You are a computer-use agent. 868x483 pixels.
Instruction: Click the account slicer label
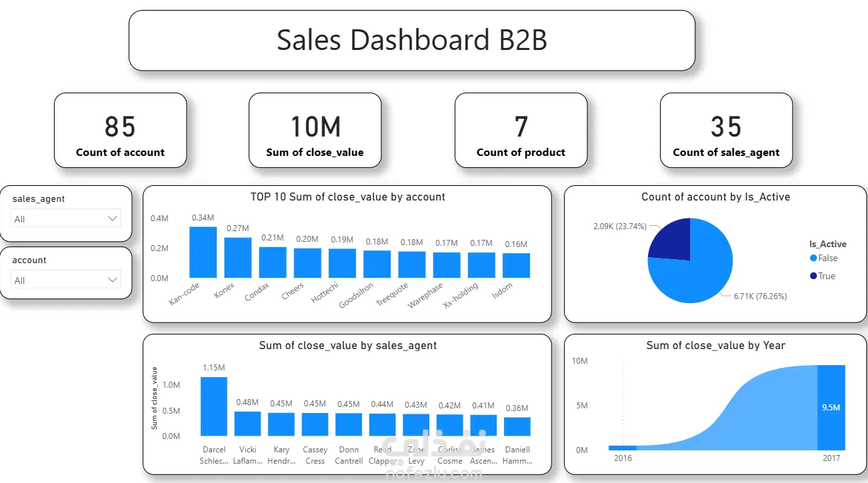pyautogui.click(x=29, y=260)
